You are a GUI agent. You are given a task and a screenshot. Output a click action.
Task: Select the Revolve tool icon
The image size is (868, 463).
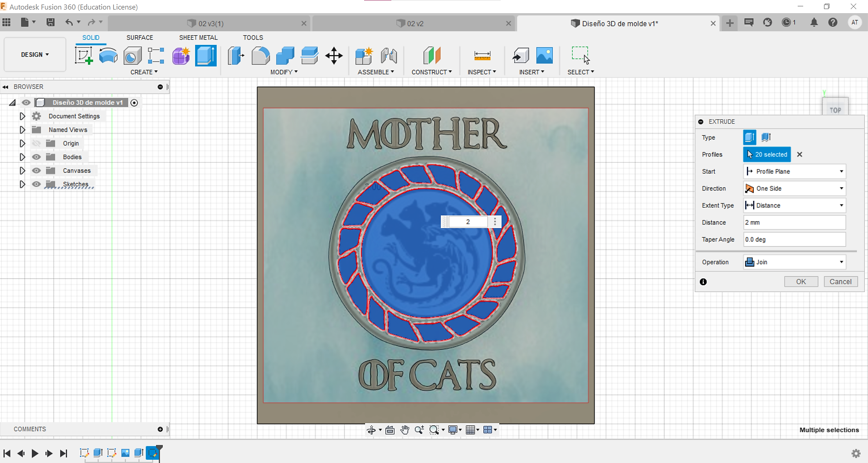(x=108, y=56)
